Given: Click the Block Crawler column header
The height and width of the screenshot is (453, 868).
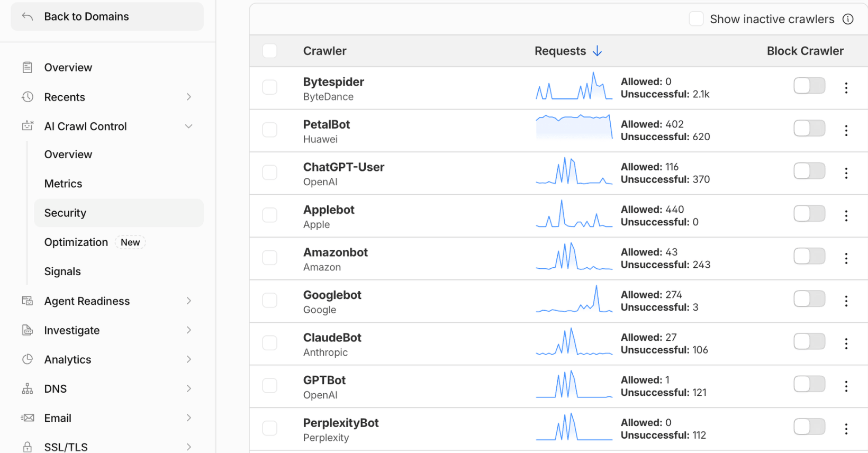Looking at the screenshot, I should click(x=805, y=51).
